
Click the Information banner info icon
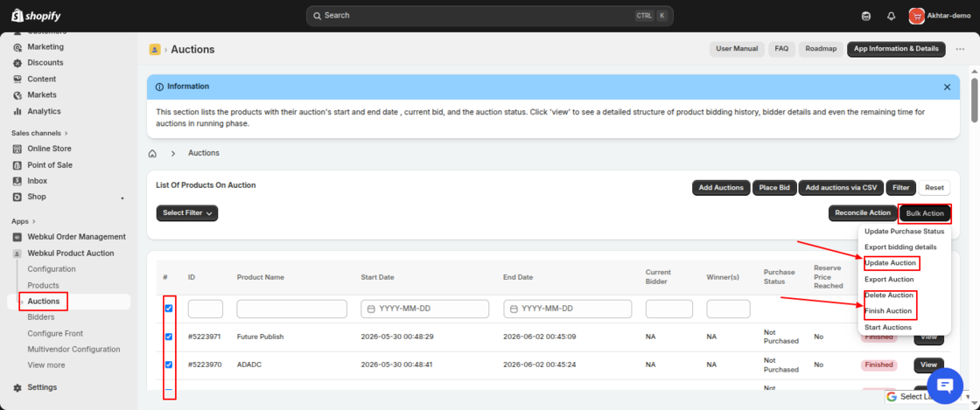(159, 87)
